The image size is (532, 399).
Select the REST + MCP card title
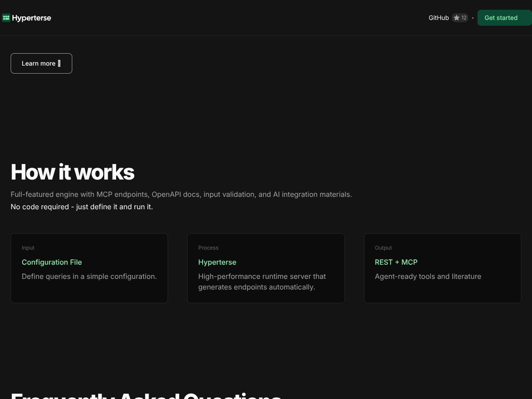(x=396, y=262)
